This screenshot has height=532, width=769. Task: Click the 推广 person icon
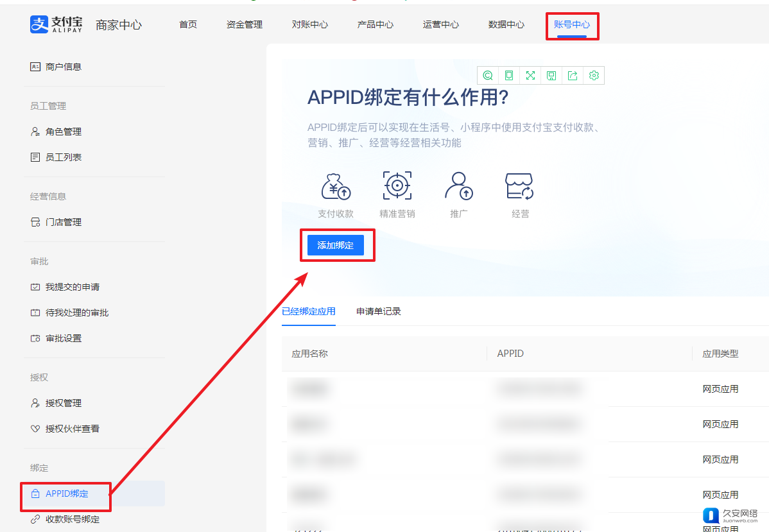(x=458, y=186)
